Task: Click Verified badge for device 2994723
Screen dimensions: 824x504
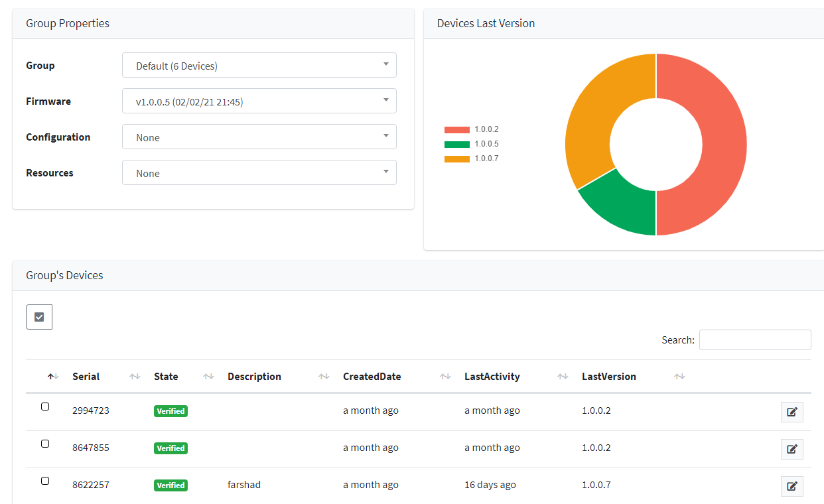Action: (x=171, y=411)
